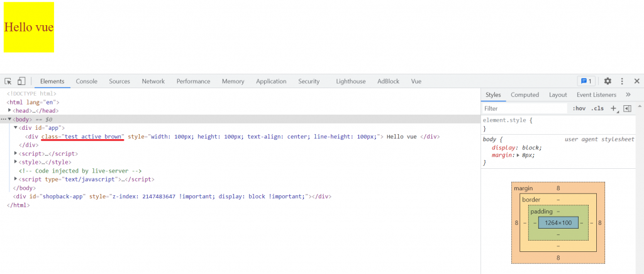
Task: Open the Network tab
Action: click(x=153, y=81)
